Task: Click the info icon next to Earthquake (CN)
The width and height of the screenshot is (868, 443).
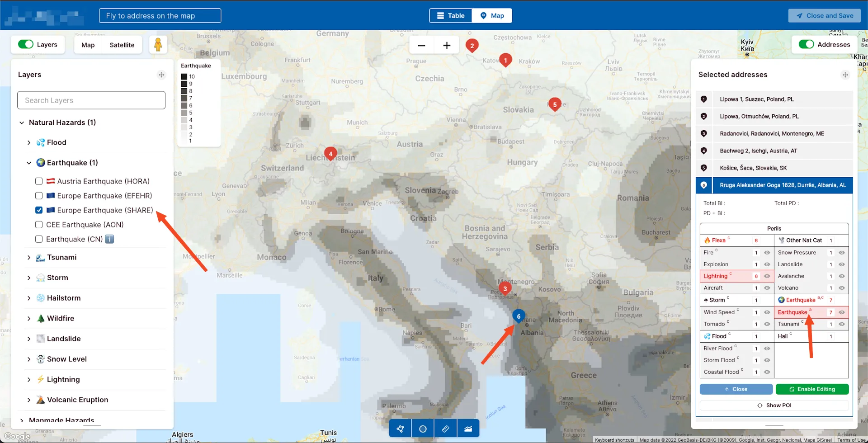Action: [109, 239]
